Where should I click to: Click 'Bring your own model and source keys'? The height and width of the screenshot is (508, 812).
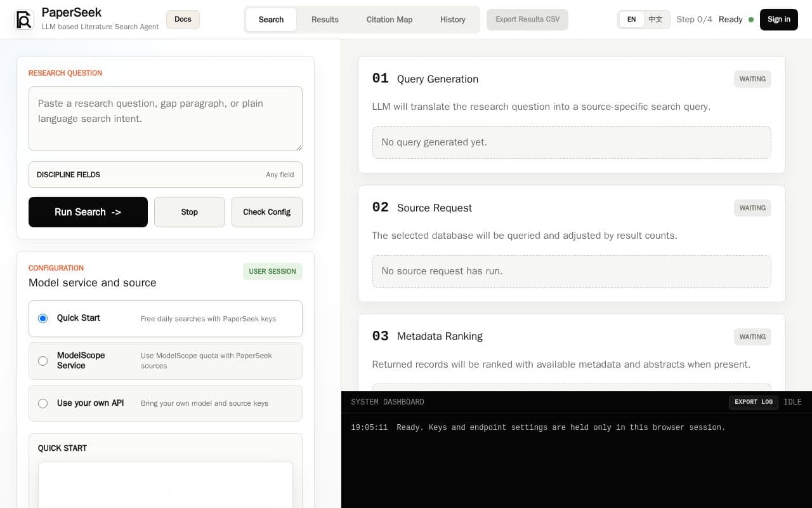tap(204, 403)
